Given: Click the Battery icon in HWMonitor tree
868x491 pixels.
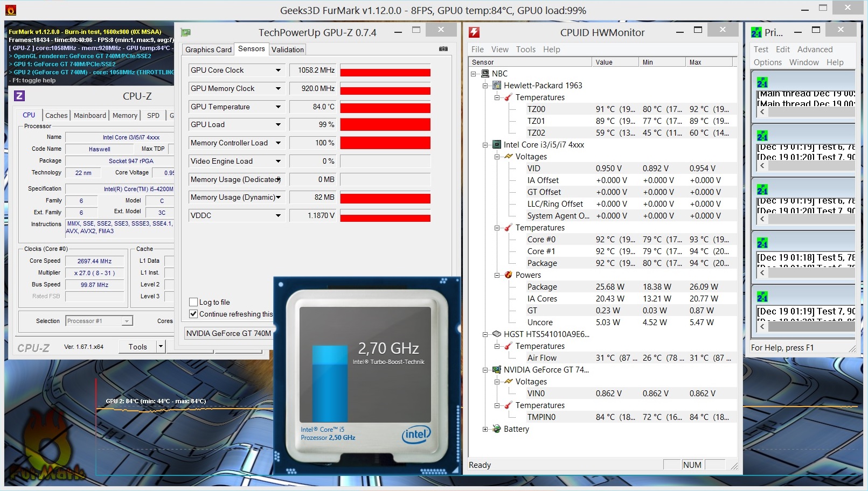Looking at the screenshot, I should click(497, 429).
